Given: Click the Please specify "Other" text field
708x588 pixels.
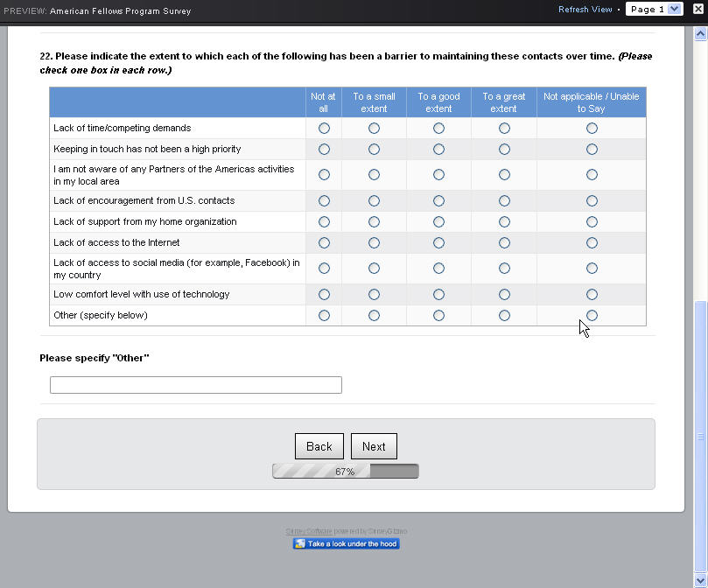Looking at the screenshot, I should click(x=196, y=384).
